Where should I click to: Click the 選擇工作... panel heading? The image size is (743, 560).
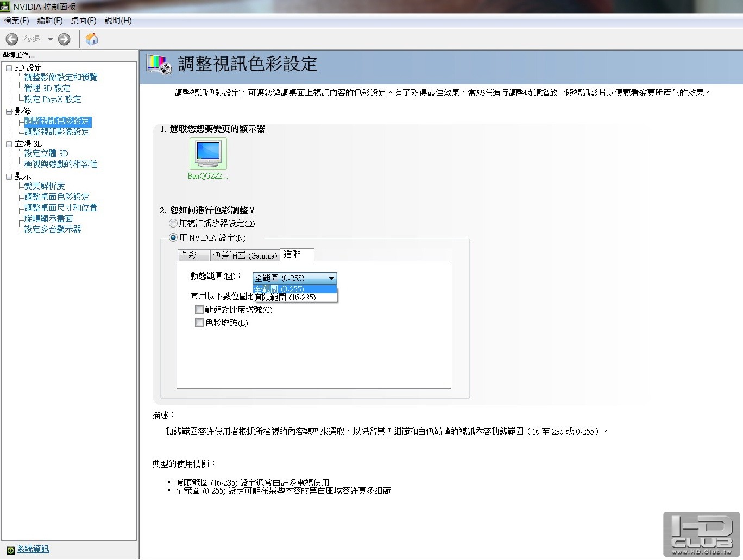point(19,55)
